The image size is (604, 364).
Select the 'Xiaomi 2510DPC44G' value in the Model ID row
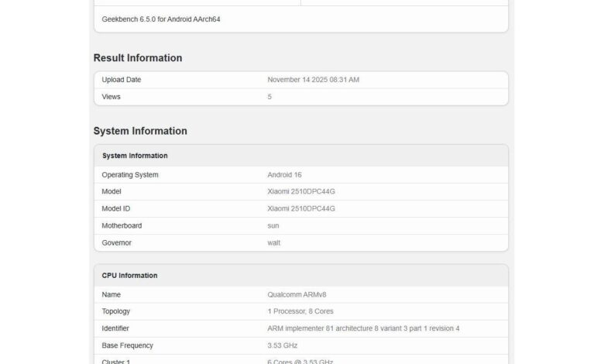point(301,208)
